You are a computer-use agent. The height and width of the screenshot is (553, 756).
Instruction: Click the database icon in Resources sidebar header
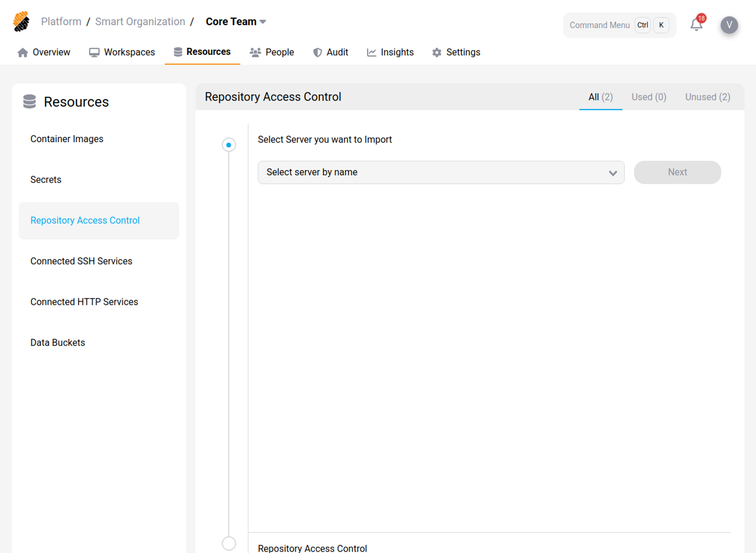(x=29, y=101)
